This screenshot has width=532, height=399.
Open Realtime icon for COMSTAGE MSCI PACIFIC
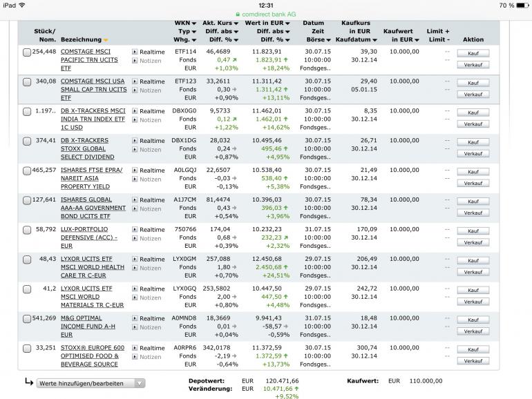135,52
